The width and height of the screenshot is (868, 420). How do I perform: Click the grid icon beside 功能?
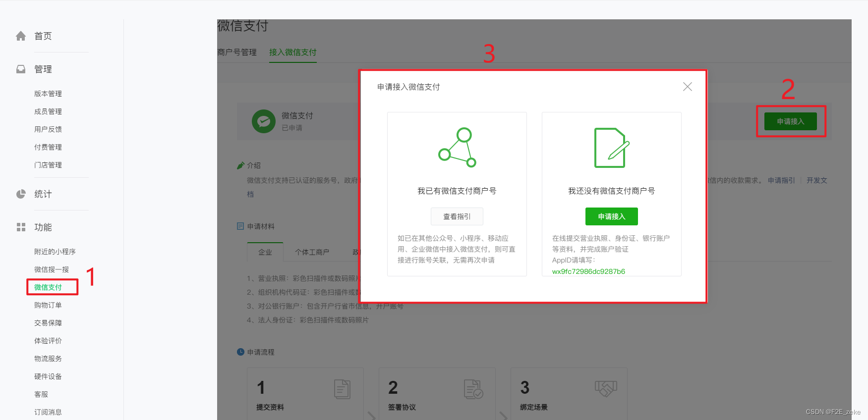[21, 227]
